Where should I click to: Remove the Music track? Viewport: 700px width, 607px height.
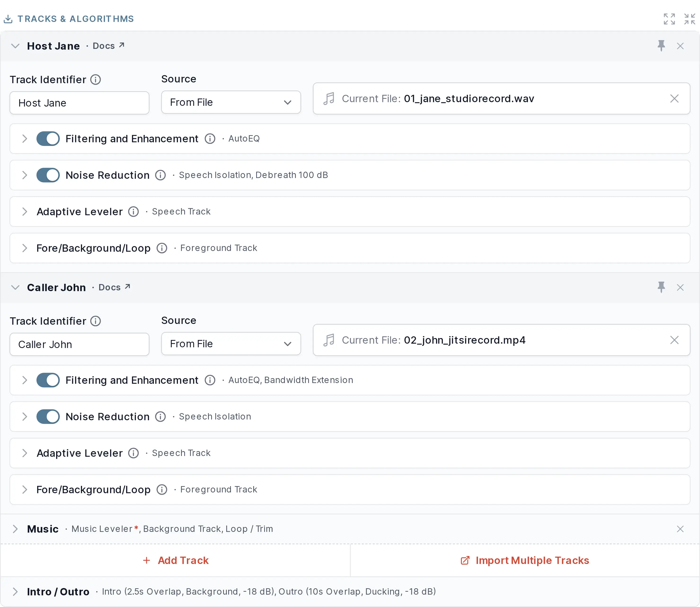point(680,529)
